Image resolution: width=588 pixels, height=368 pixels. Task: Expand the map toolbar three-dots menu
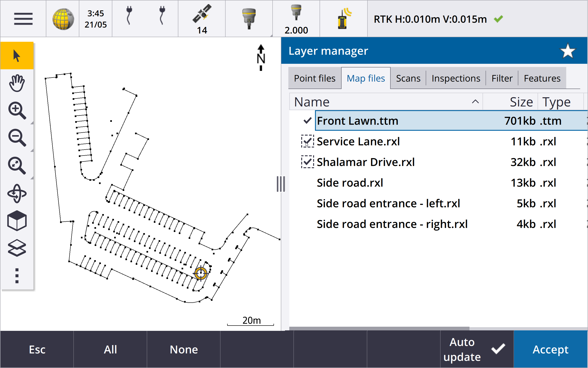pyautogui.click(x=17, y=276)
